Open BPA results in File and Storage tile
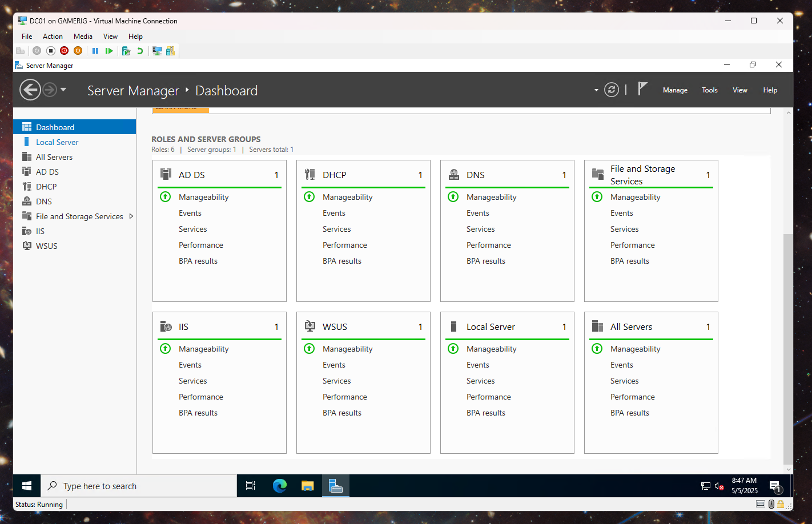The width and height of the screenshot is (812, 524). (630, 261)
